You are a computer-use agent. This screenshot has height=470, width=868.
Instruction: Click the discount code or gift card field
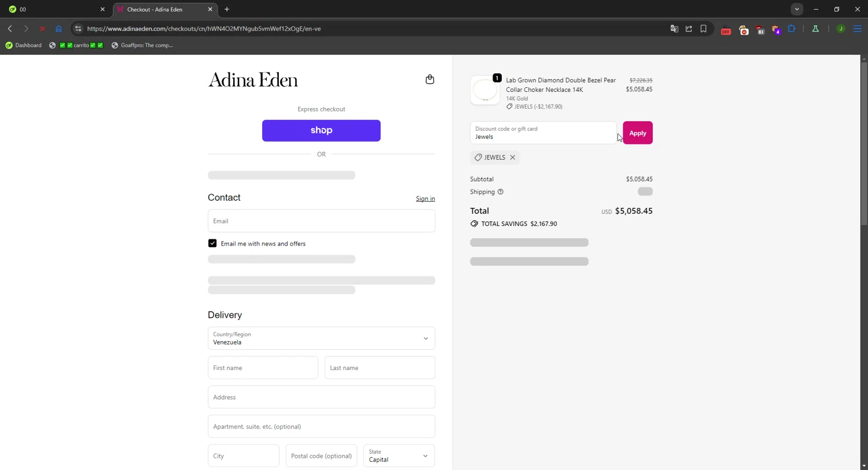[543, 133]
